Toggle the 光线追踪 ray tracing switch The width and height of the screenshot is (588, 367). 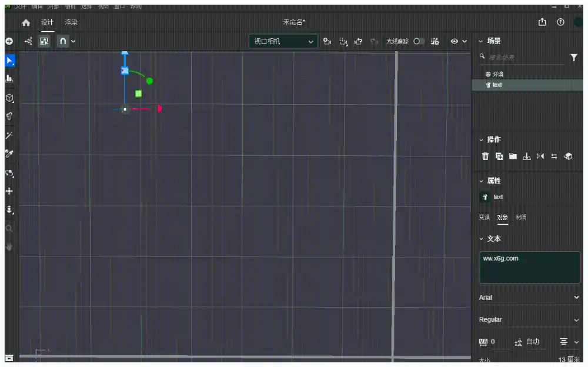pos(419,41)
